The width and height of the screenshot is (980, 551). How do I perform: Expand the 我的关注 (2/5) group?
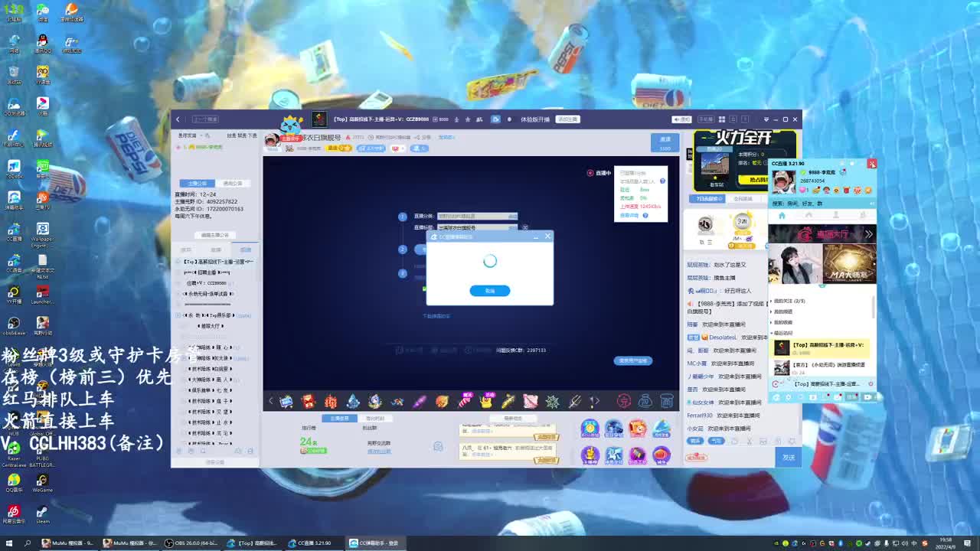click(x=789, y=301)
